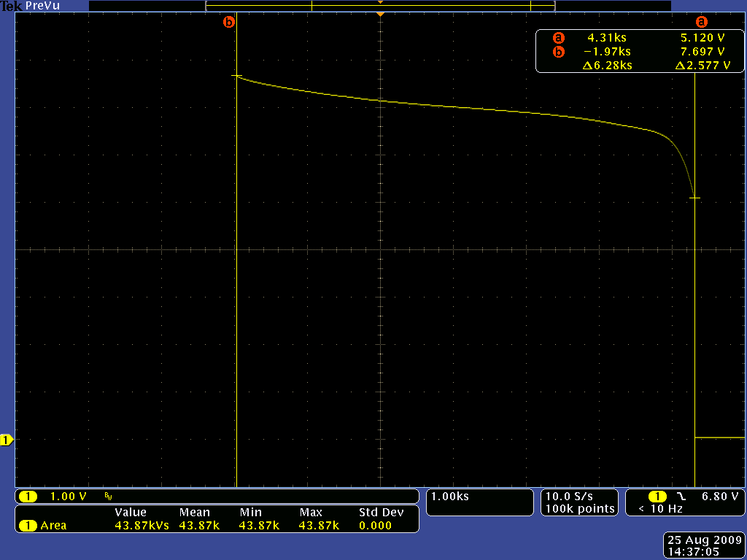Click the channel 1 badge next to Area
The width and height of the screenshot is (747, 560).
coord(28,526)
